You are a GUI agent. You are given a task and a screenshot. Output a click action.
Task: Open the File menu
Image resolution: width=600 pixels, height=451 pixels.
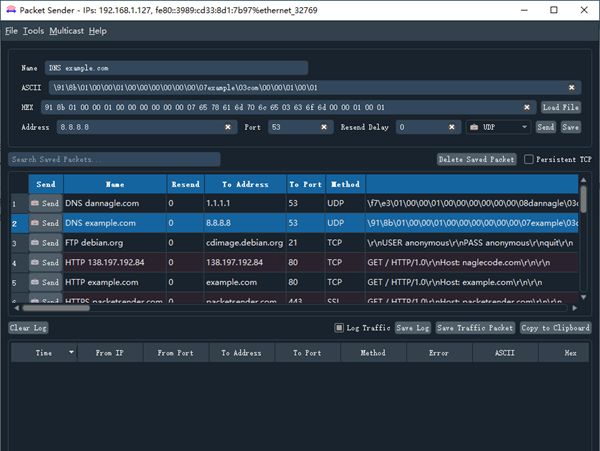coord(11,31)
